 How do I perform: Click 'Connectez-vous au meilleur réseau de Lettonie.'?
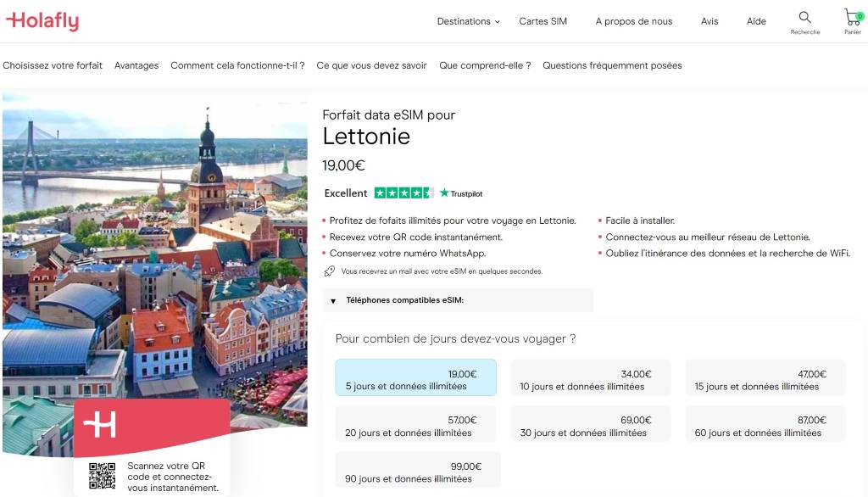tap(708, 237)
